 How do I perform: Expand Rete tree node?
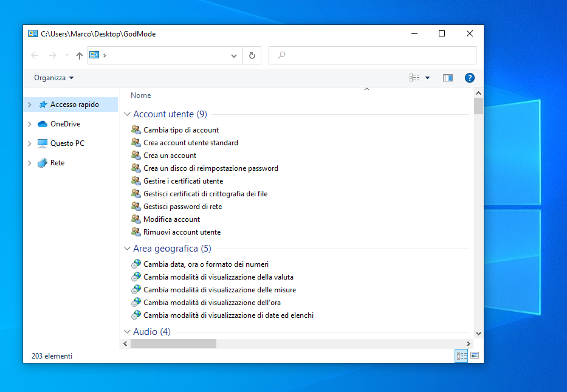(30, 163)
